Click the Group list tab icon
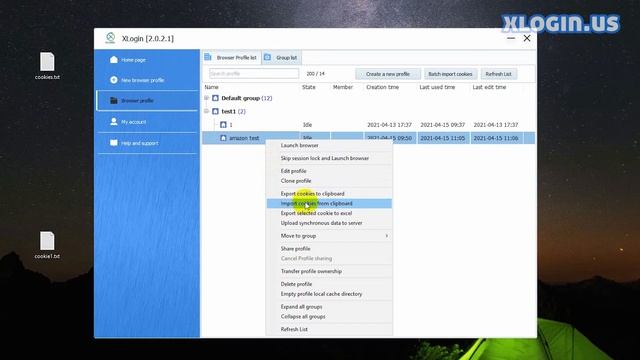 [268, 57]
